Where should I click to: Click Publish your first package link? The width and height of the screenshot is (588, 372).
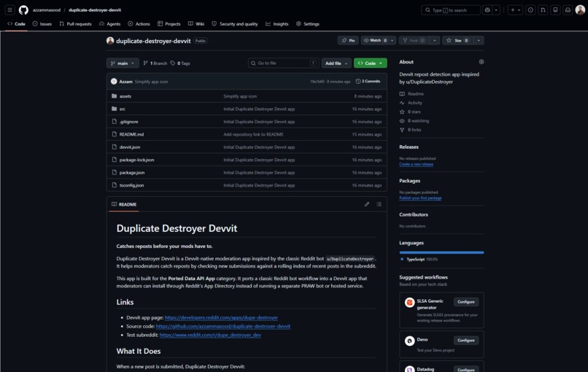(x=420, y=198)
